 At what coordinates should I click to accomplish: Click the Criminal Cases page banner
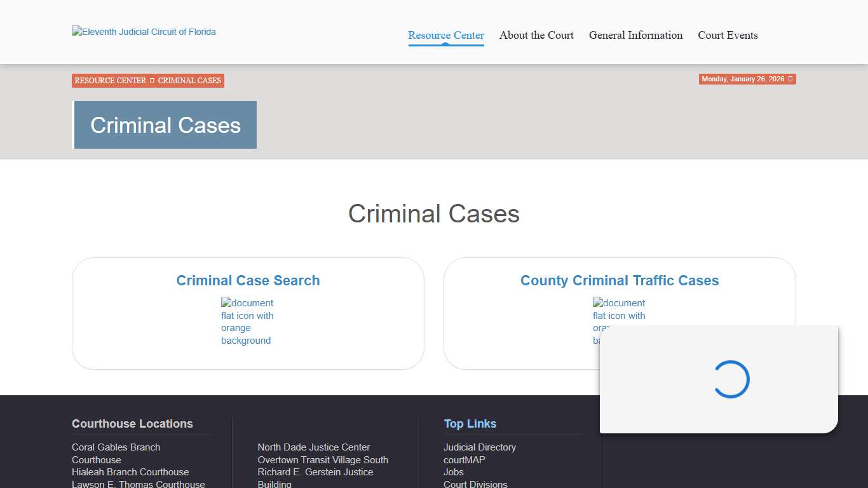[x=165, y=125]
